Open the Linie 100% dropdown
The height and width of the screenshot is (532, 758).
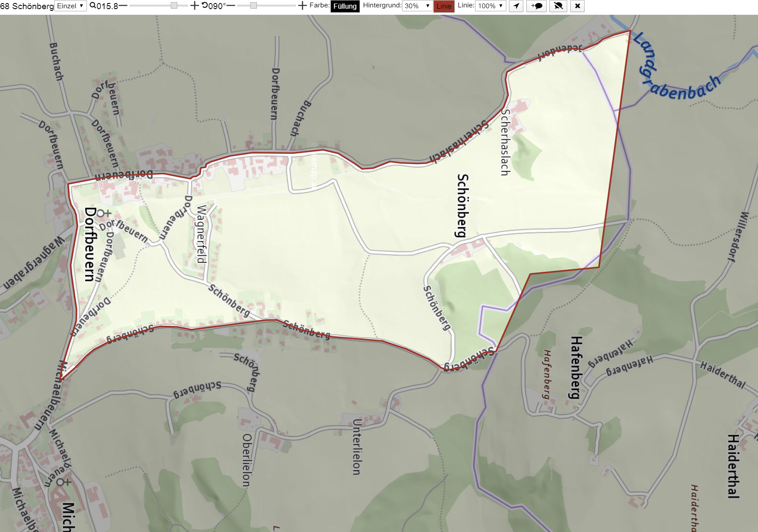click(x=490, y=6)
